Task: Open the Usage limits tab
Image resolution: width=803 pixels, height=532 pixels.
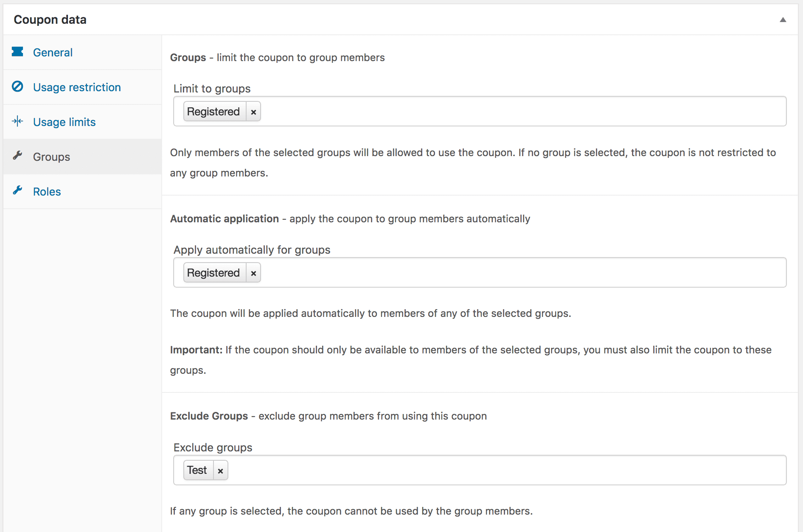Action: coord(64,122)
